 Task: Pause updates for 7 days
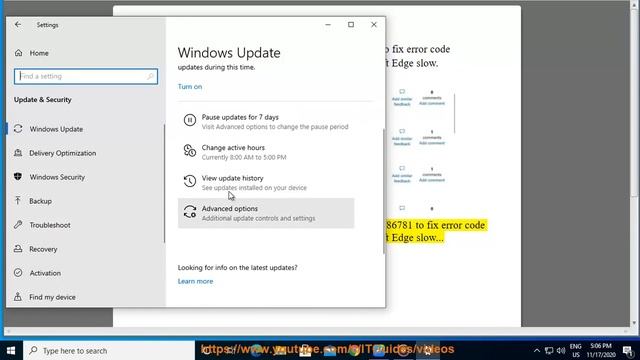tap(266, 122)
